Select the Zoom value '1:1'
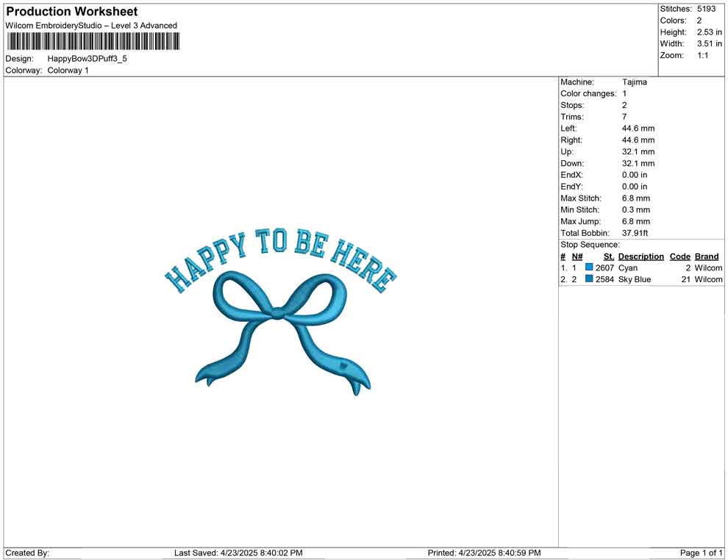 (702, 55)
